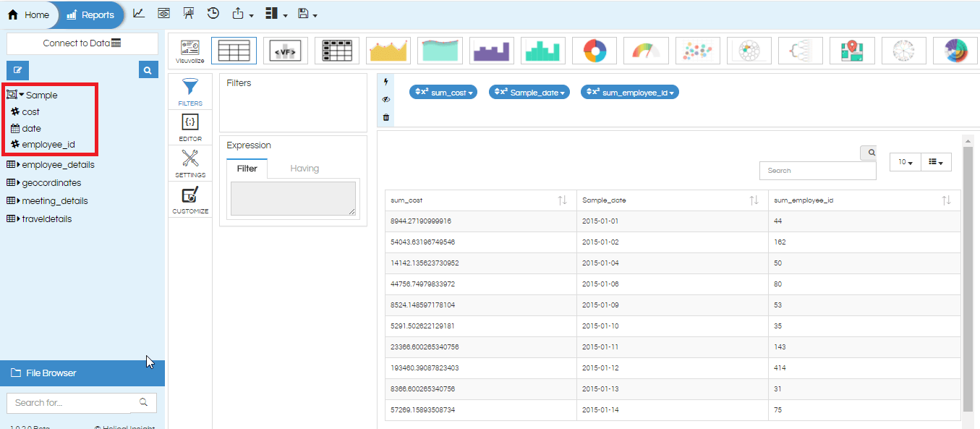
Task: Open the Filters funnel panel
Action: coord(190,92)
